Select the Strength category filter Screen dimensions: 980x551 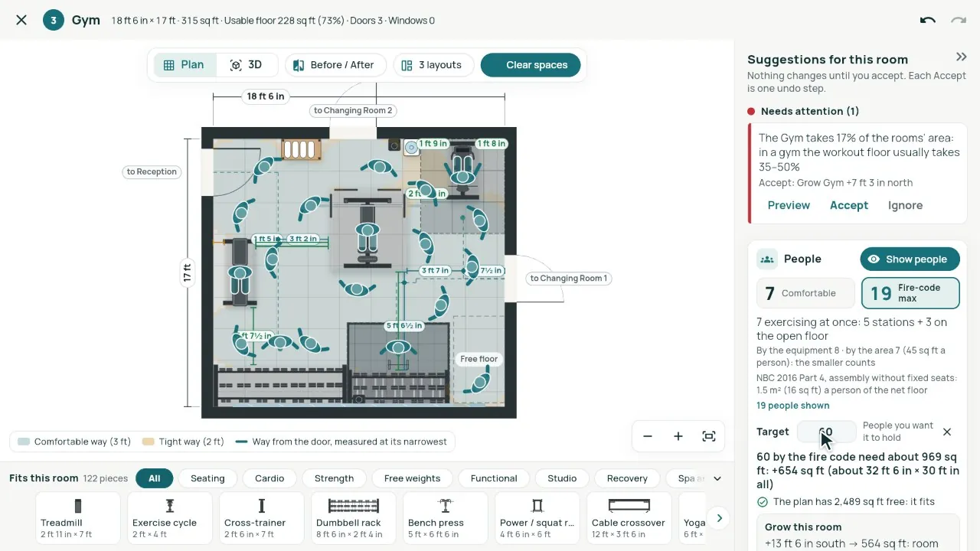(x=334, y=478)
